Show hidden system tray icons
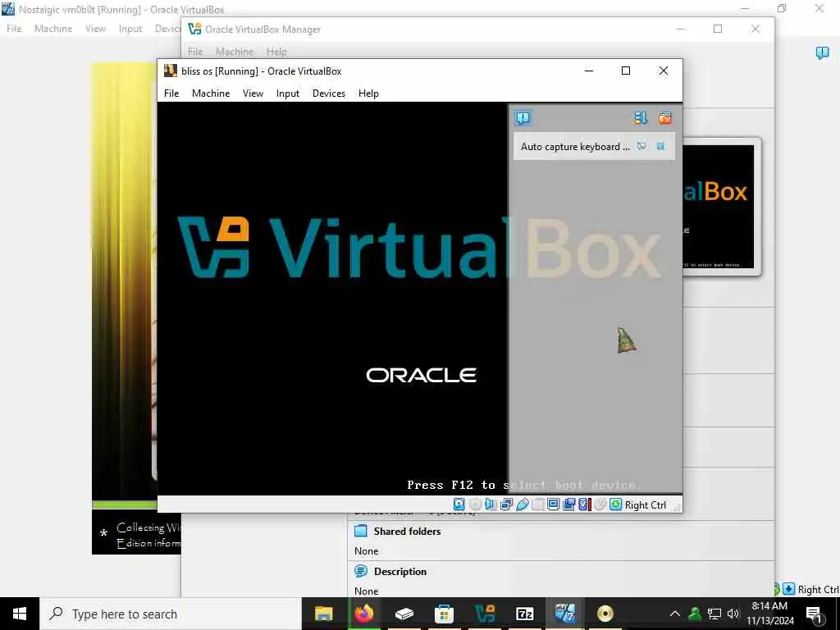This screenshot has width=840, height=630. coord(675,614)
